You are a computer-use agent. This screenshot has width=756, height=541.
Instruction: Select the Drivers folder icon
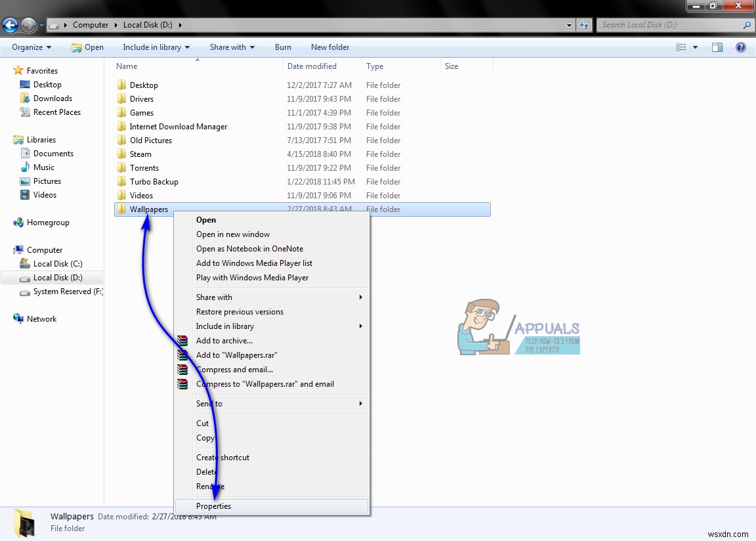pos(122,99)
